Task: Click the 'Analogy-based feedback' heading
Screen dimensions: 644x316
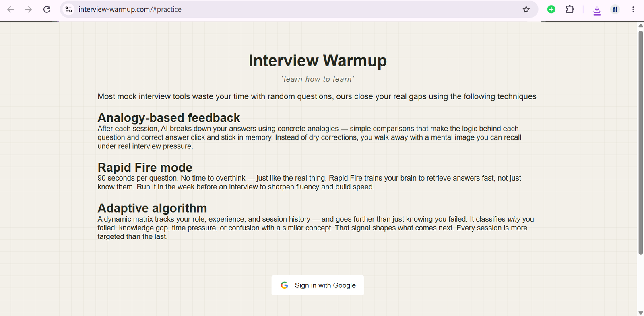Action: click(x=169, y=118)
